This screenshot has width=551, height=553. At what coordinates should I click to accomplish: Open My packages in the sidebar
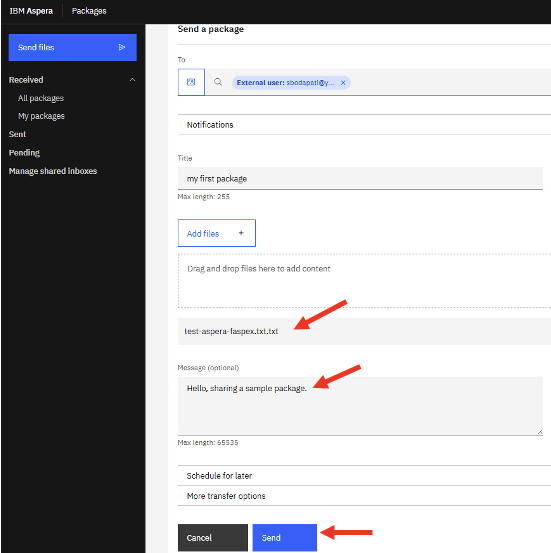(41, 116)
